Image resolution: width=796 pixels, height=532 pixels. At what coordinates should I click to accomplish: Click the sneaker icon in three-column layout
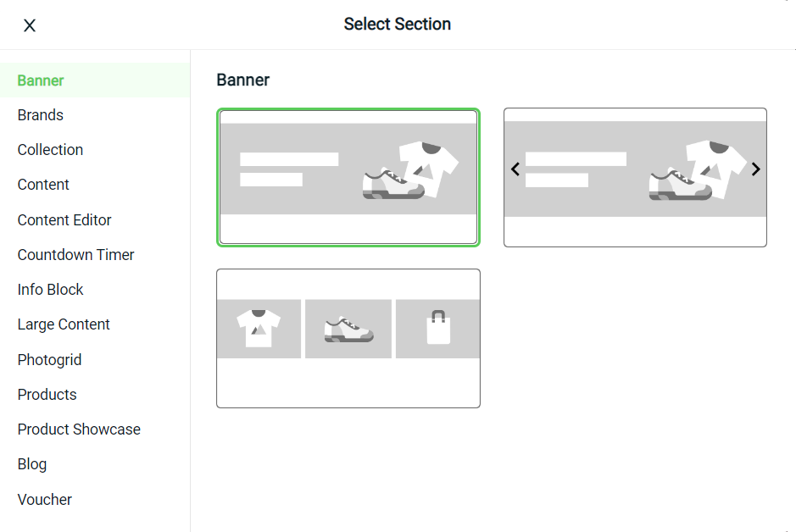[348, 330]
